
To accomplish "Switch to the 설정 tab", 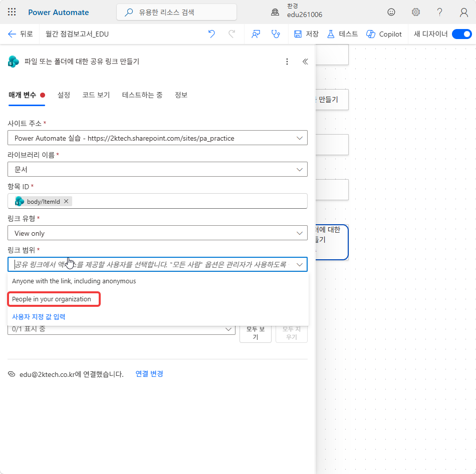I will click(64, 95).
